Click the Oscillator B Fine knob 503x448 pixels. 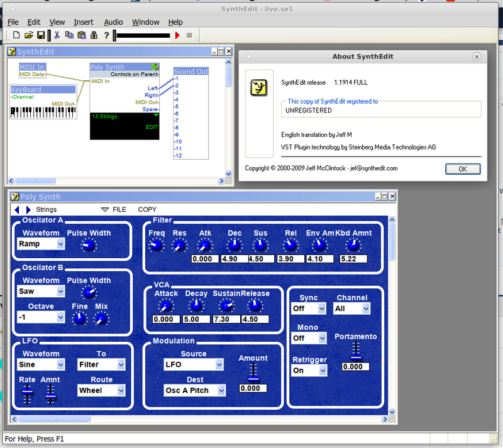click(x=80, y=319)
